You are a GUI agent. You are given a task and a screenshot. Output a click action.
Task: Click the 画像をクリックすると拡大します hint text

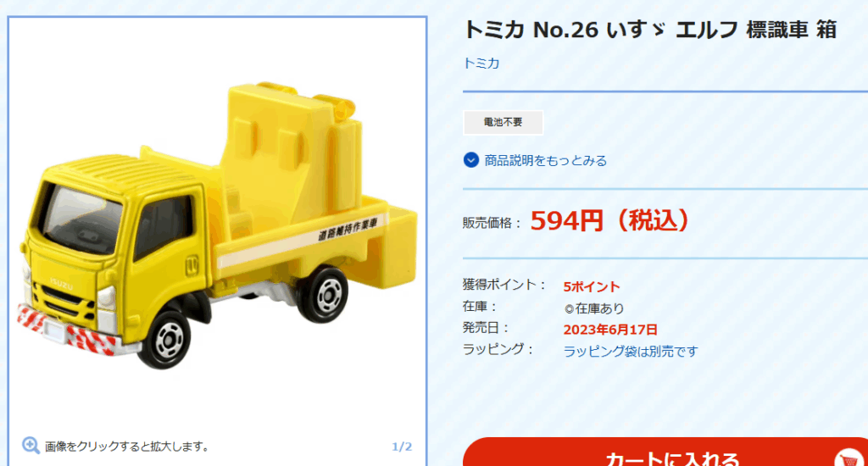pos(127,447)
